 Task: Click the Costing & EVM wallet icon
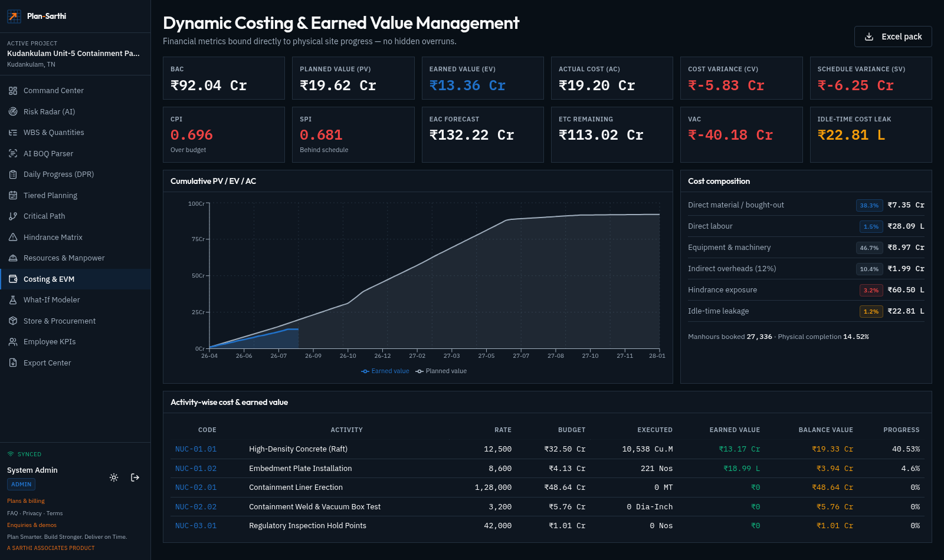tap(13, 279)
